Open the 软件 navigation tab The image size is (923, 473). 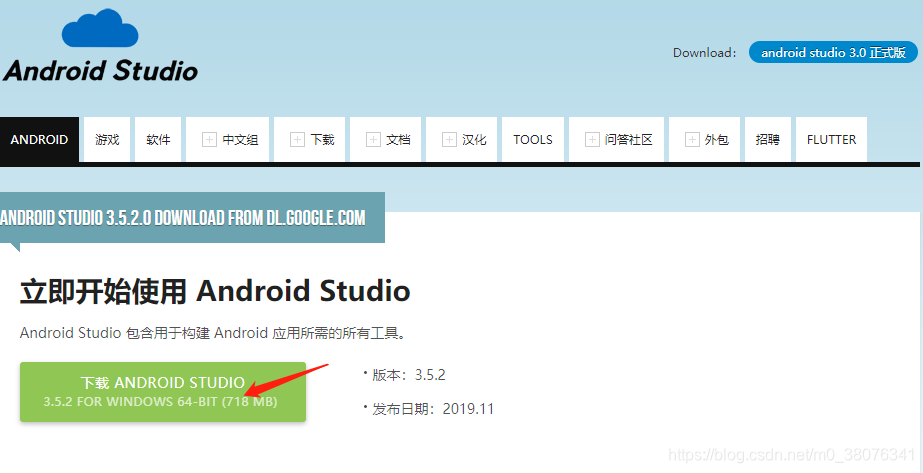[158, 139]
